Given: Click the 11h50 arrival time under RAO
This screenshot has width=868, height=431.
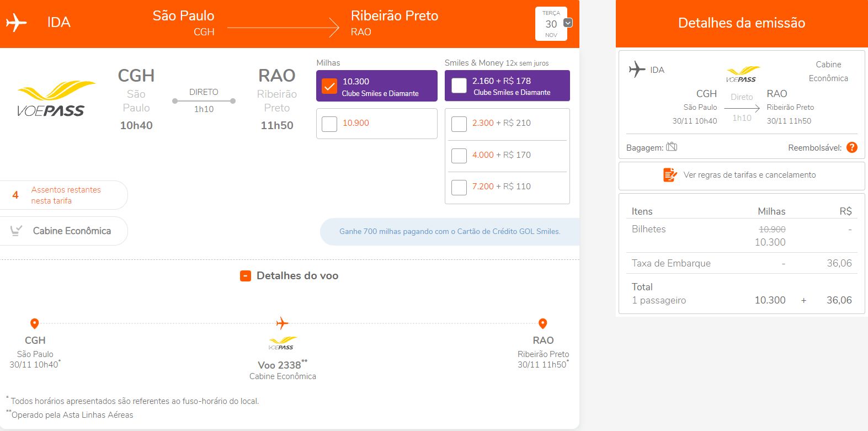Looking at the screenshot, I should tap(277, 125).
